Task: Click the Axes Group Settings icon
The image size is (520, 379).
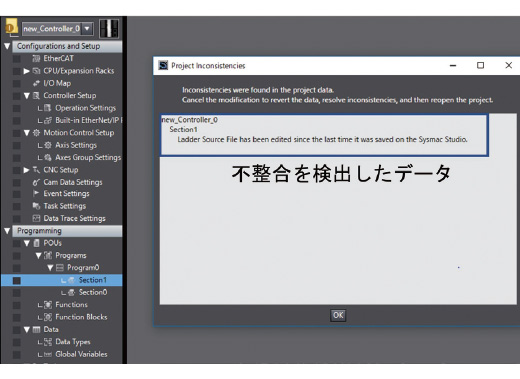Action: coord(48,157)
